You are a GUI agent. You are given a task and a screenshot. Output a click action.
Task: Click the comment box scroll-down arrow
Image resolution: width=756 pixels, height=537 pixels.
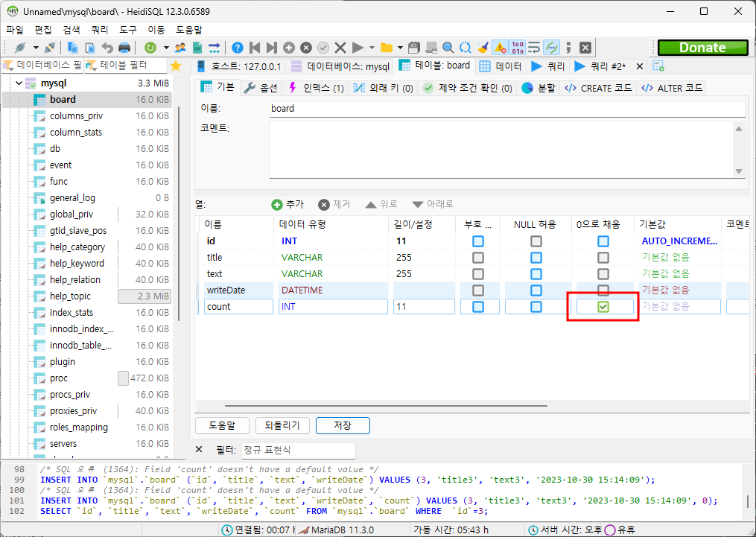tap(739, 171)
